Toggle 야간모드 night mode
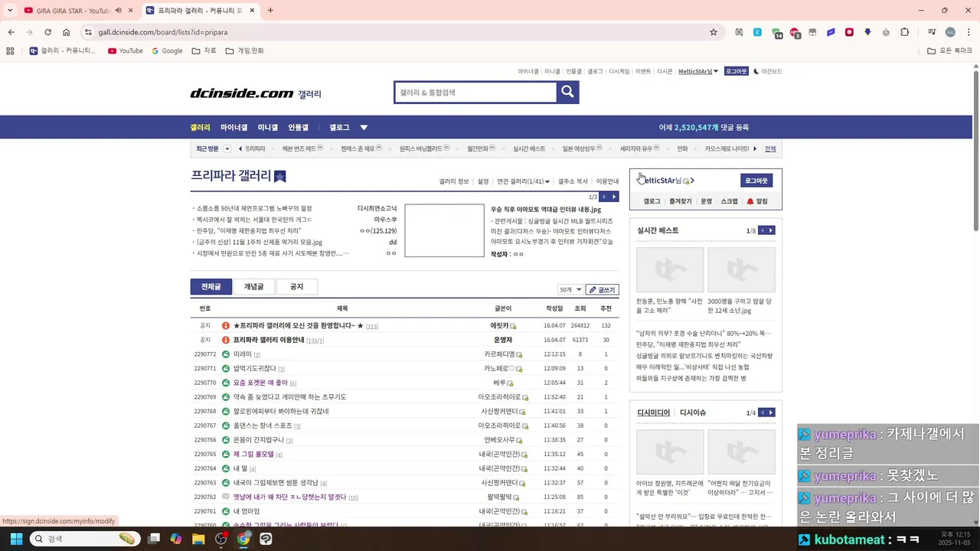980x551 pixels. pyautogui.click(x=767, y=71)
